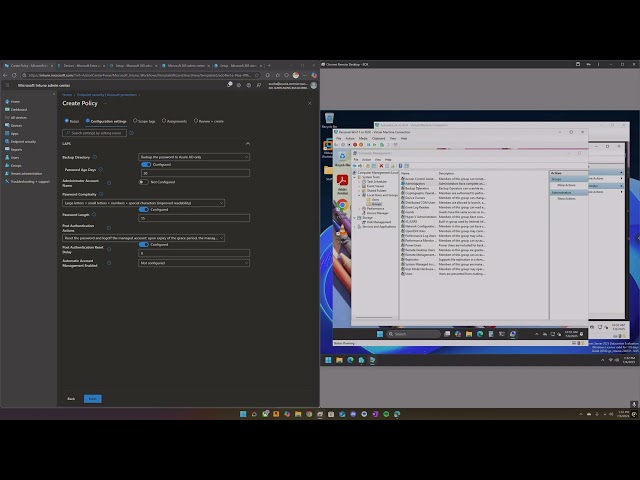Collapse the LAPS section chevron

point(248,144)
